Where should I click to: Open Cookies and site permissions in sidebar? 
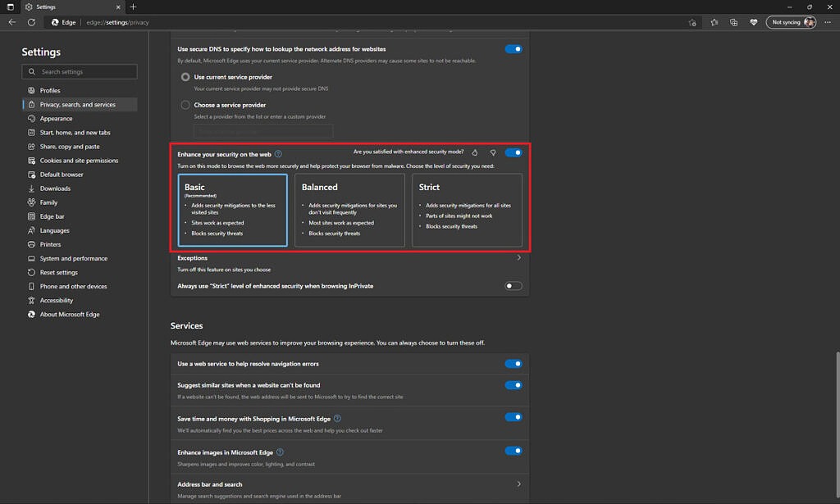(79, 161)
